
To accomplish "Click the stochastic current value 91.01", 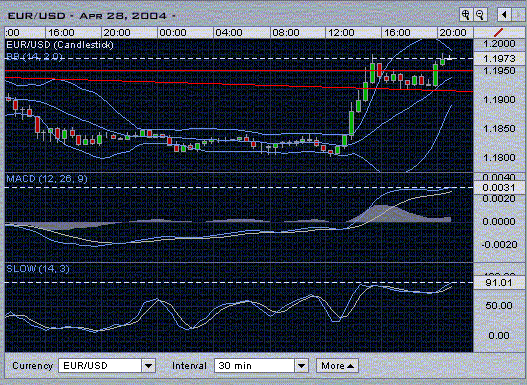I will pyautogui.click(x=499, y=283).
